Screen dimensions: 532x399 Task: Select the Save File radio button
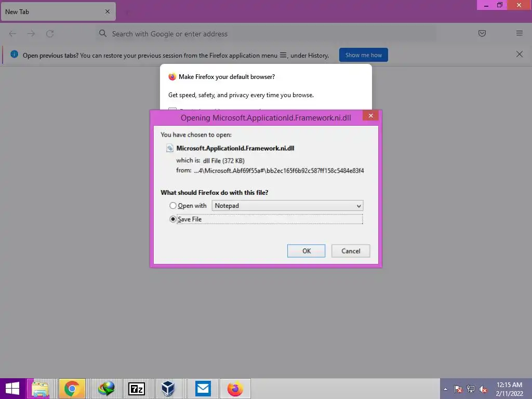[x=173, y=219]
